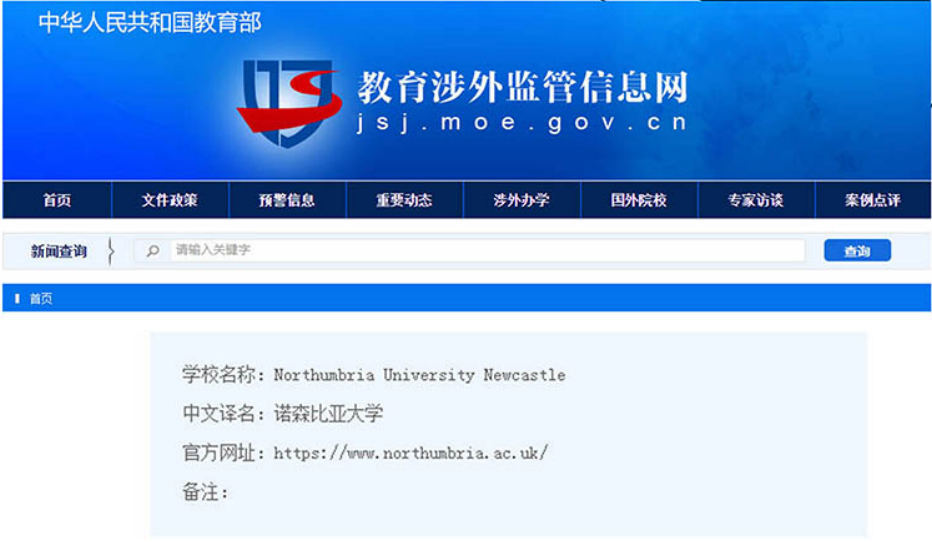Image resolution: width=932 pixels, height=542 pixels.
Task: Click the Northumbria University Newcastle school name
Action: 419,376
